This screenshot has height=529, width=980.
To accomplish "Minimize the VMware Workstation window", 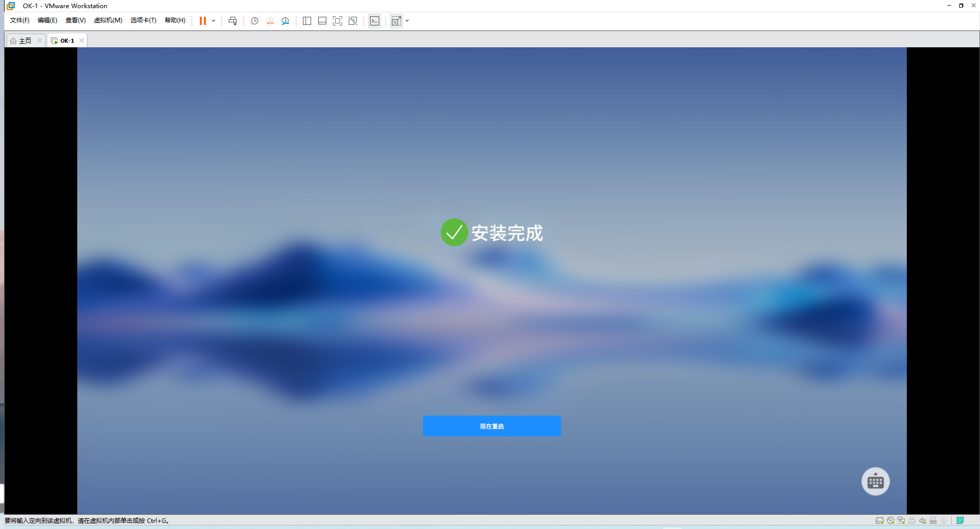I will coord(949,6).
